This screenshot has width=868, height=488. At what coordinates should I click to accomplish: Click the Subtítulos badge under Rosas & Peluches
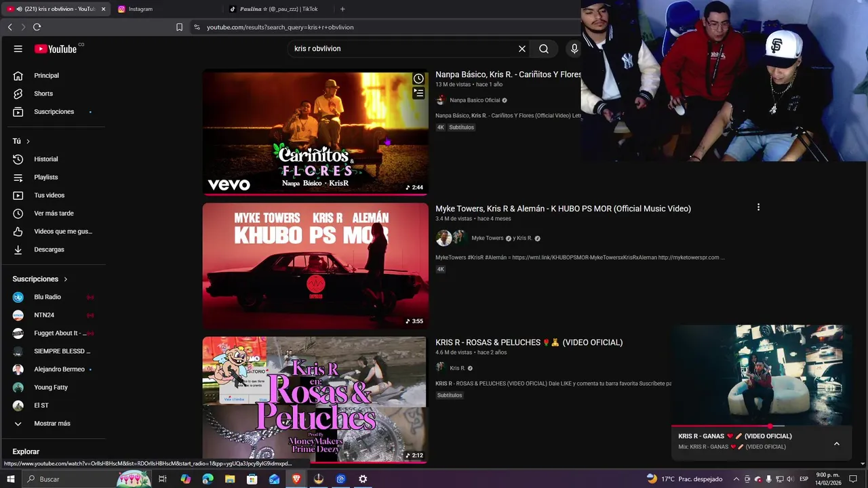pyautogui.click(x=450, y=395)
